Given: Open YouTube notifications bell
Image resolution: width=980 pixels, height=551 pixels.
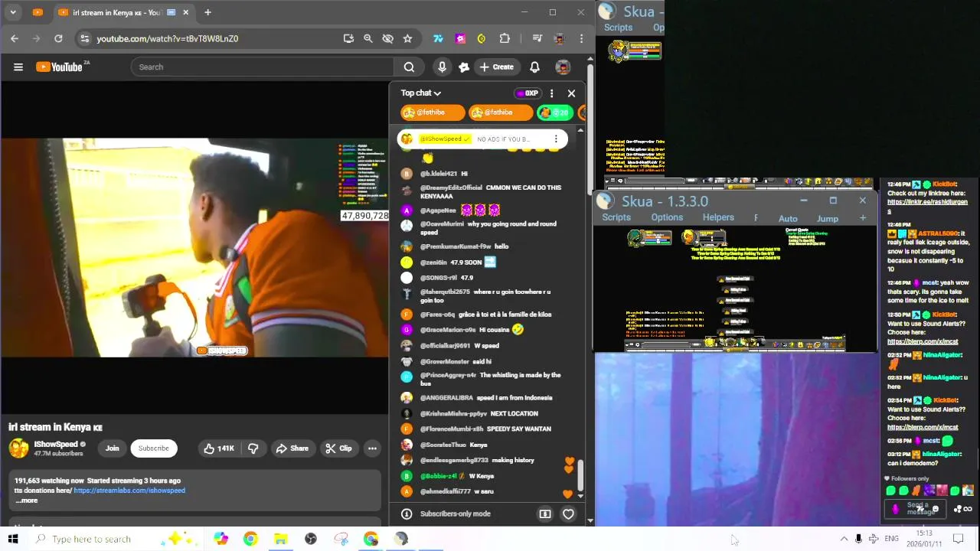Looking at the screenshot, I should pos(534,67).
